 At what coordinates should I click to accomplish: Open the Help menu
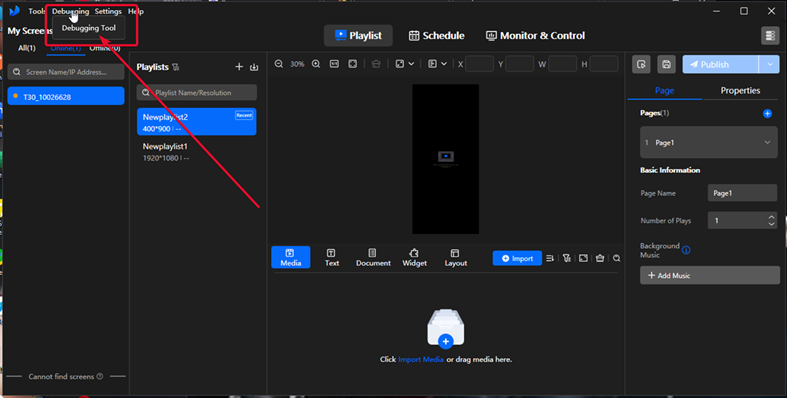(x=136, y=11)
